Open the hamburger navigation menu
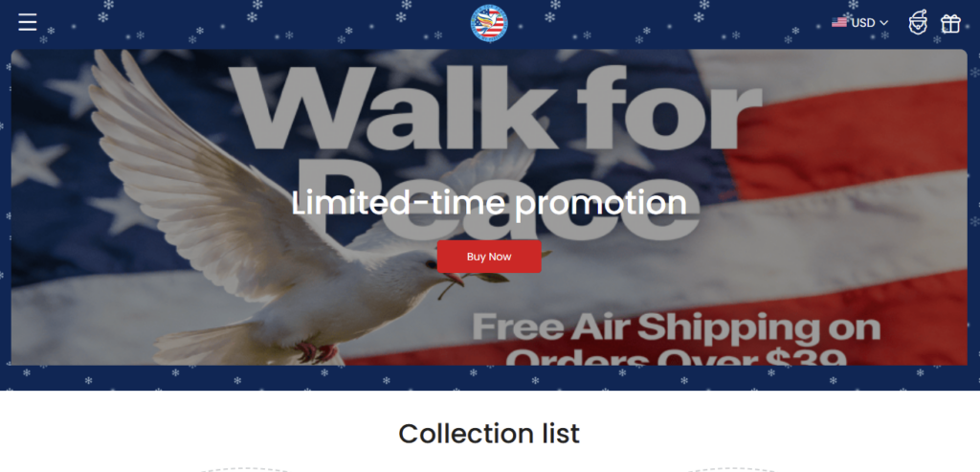 (28, 23)
